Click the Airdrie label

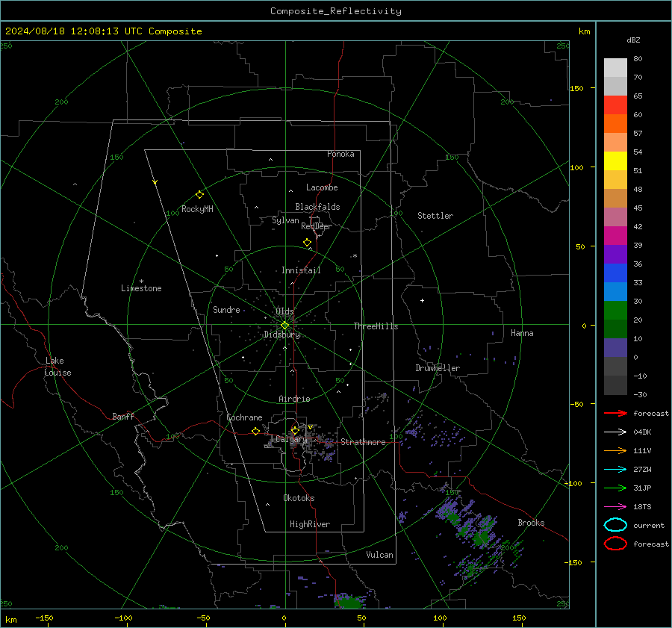tap(294, 399)
